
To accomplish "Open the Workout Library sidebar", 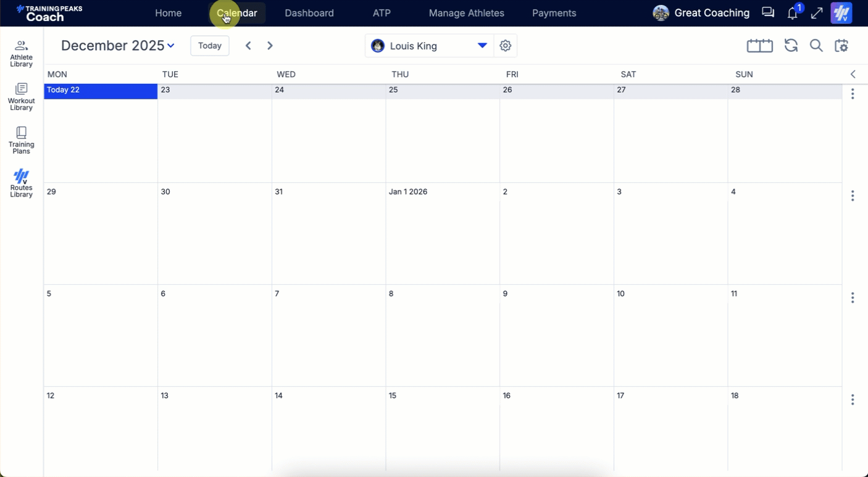I will point(21,97).
